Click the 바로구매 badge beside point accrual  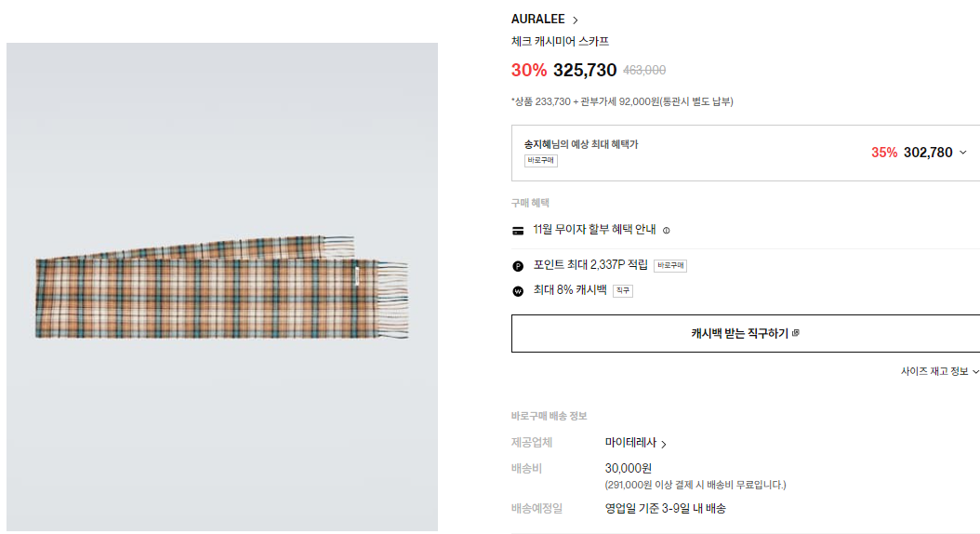pyautogui.click(x=669, y=265)
